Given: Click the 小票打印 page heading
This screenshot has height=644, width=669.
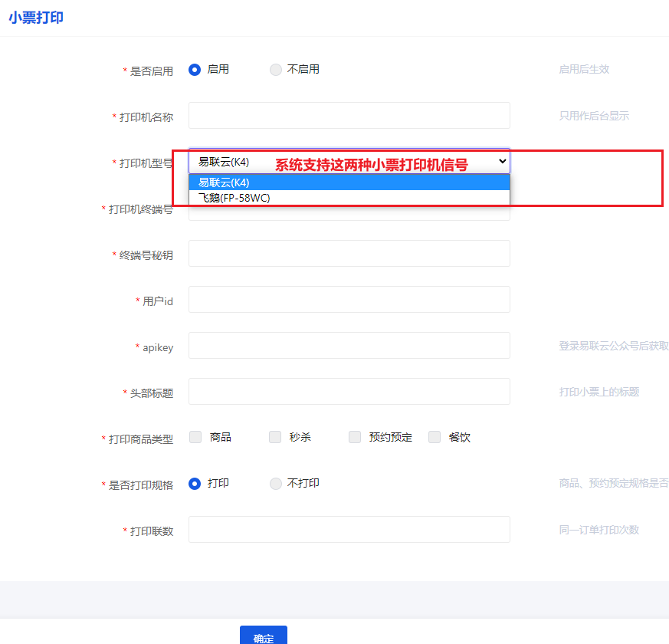Looking at the screenshot, I should tap(34, 16).
